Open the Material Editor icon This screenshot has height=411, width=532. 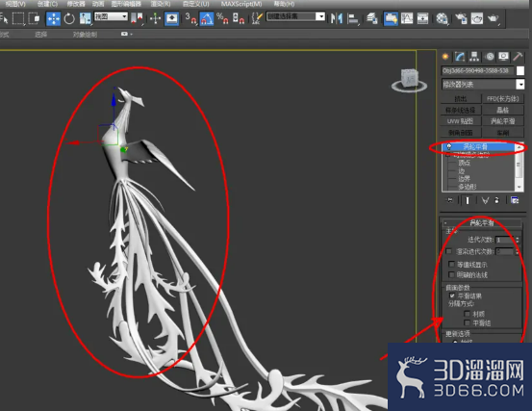pyautogui.click(x=442, y=18)
